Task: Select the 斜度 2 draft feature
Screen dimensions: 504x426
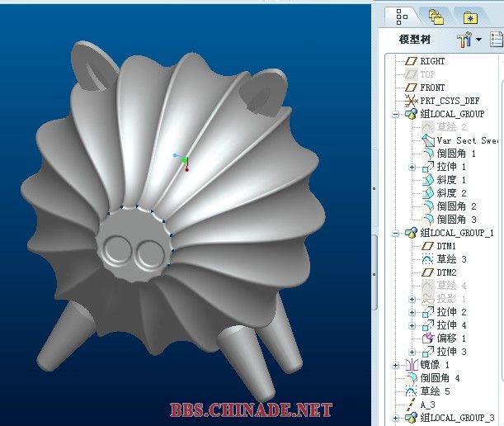Action: [444, 193]
